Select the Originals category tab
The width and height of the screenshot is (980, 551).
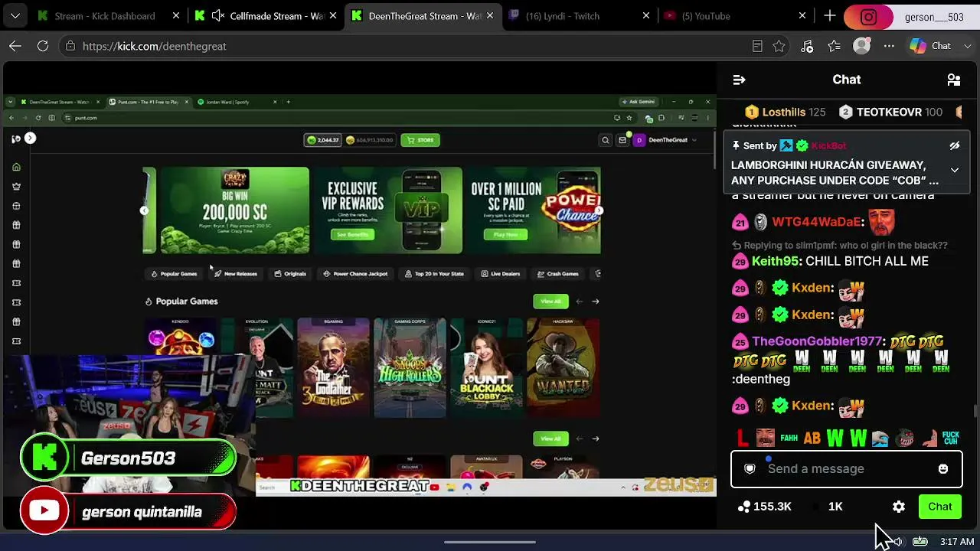click(x=290, y=274)
